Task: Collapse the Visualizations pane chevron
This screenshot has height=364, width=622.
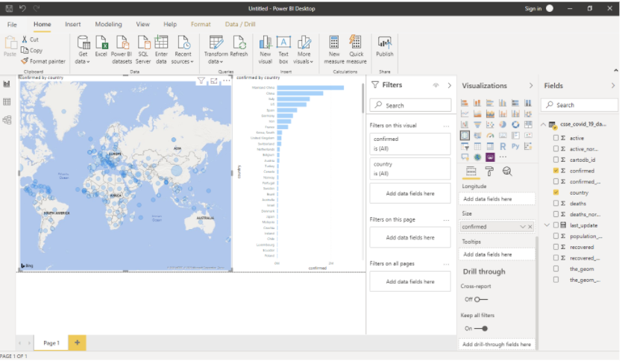Action: click(x=531, y=86)
